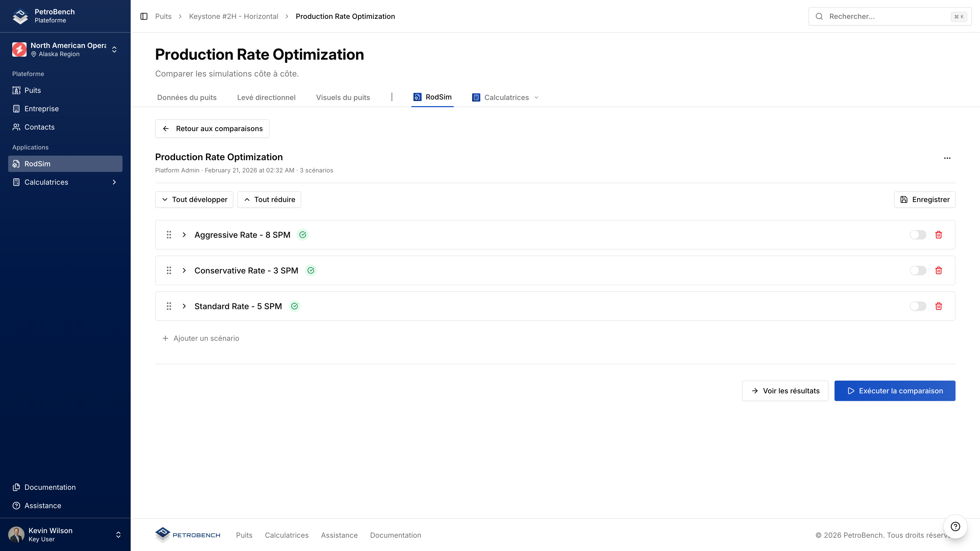Click the PetroBench logo in sidebar
The height and width of the screenshot is (551, 980).
(x=20, y=16)
